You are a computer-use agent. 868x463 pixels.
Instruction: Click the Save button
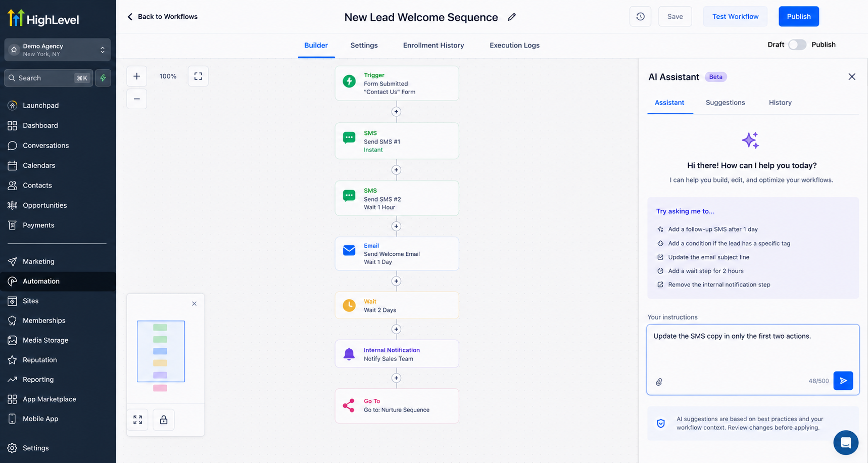[675, 17]
